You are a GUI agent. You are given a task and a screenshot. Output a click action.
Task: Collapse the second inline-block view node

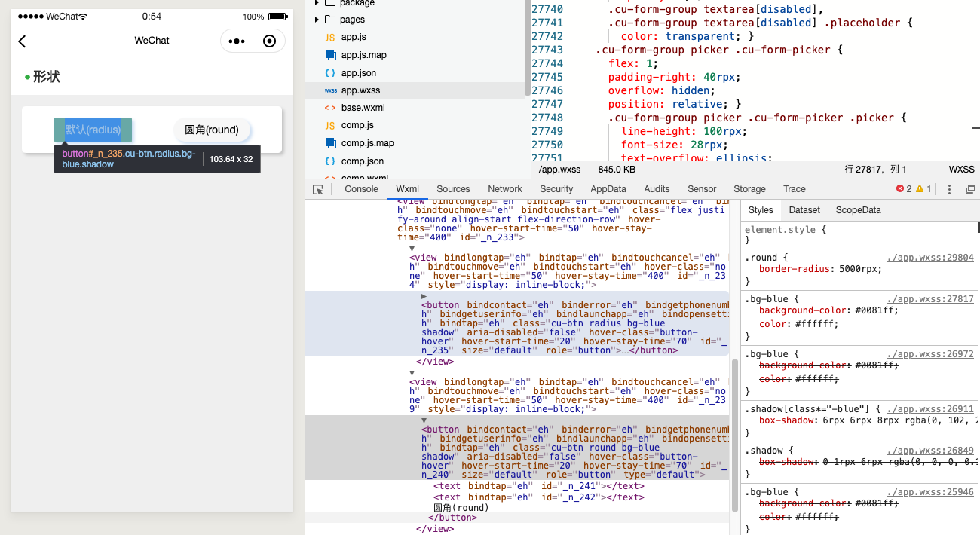coord(412,373)
